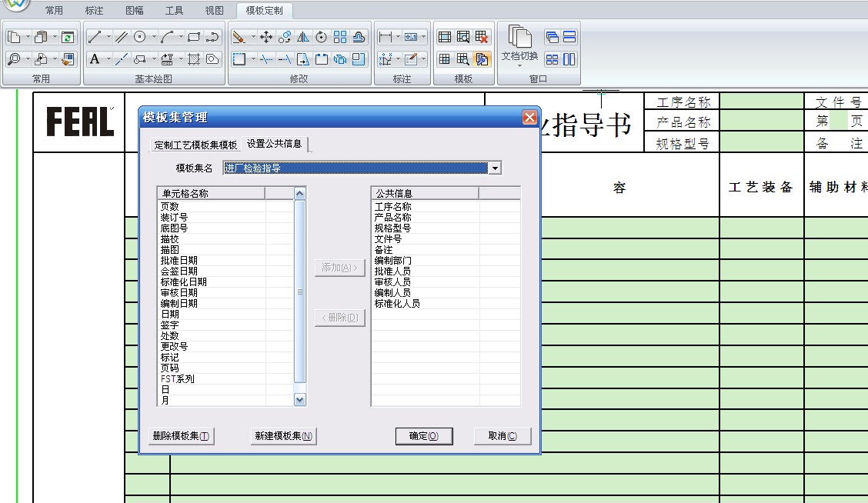Image resolution: width=868 pixels, height=503 pixels.
Task: Choose the text tool (letter A)
Action: coord(94,59)
